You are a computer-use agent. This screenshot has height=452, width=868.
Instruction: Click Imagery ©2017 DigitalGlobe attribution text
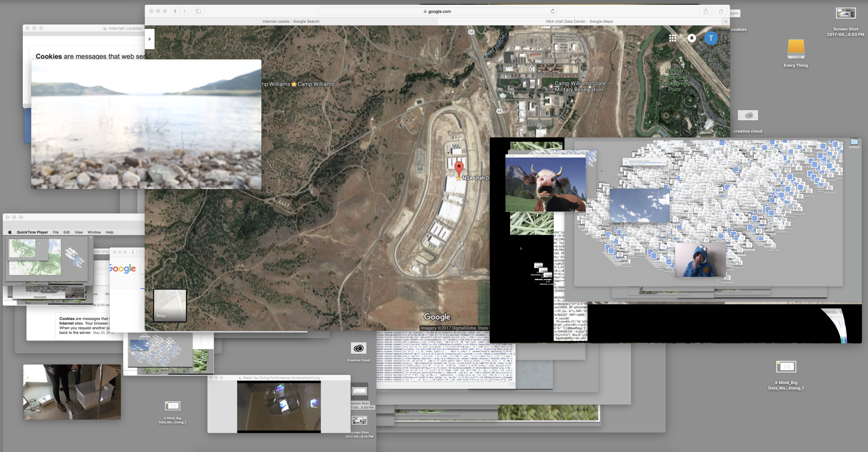(x=454, y=328)
